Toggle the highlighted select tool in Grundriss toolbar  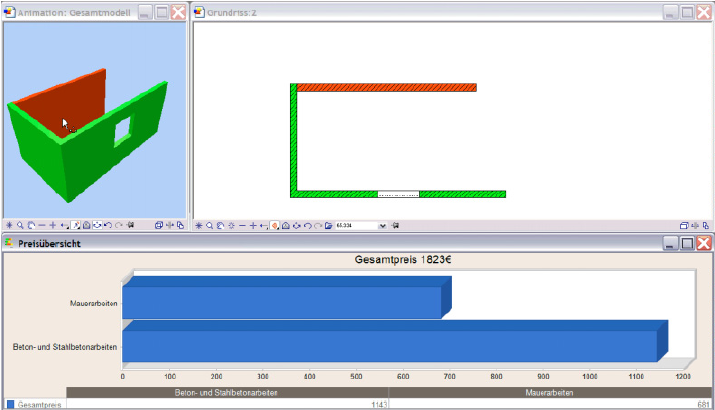[274, 226]
